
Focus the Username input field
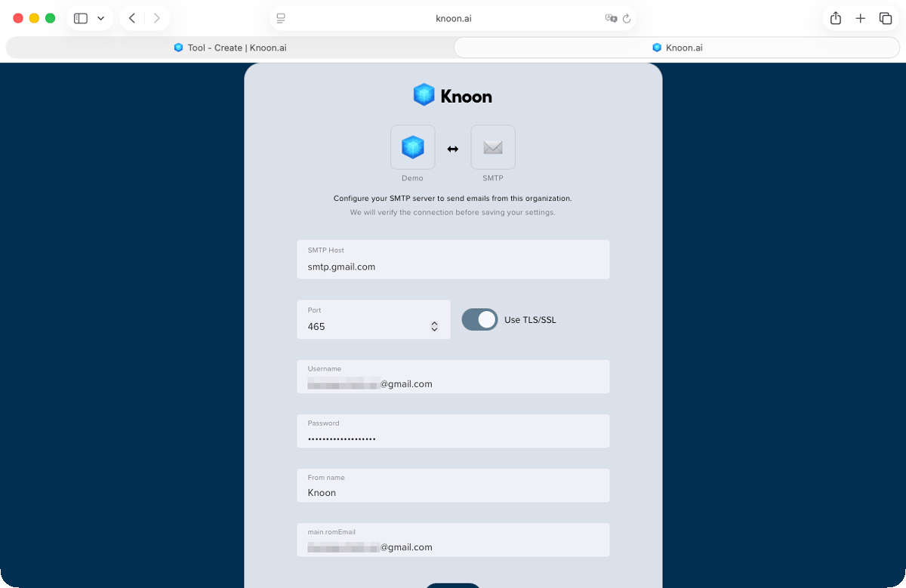tap(453, 377)
